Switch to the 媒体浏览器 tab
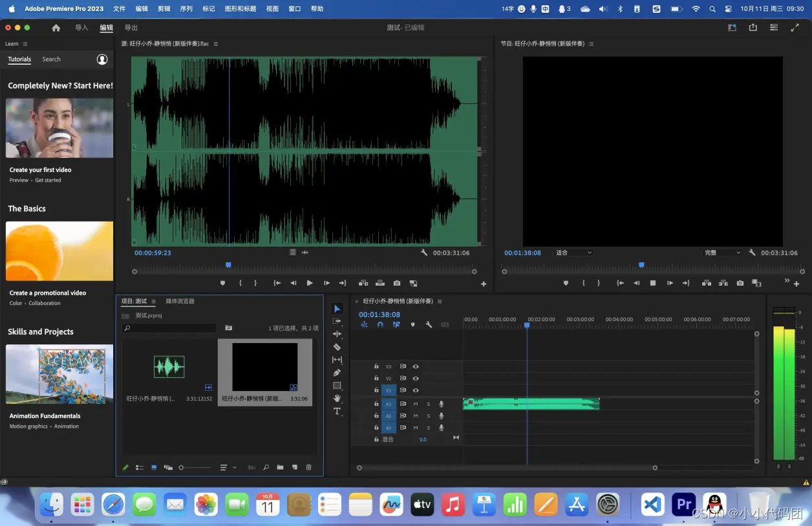This screenshot has width=812, height=526. 180,301
